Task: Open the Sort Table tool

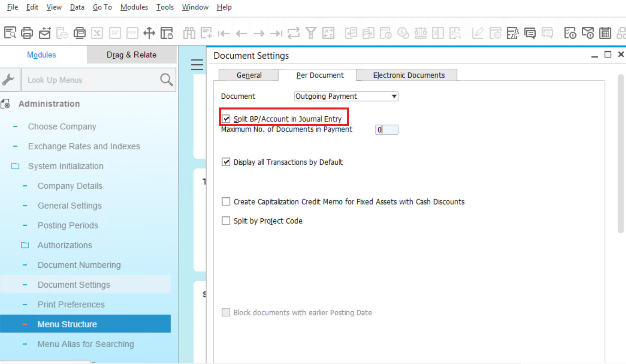Action: (328, 33)
